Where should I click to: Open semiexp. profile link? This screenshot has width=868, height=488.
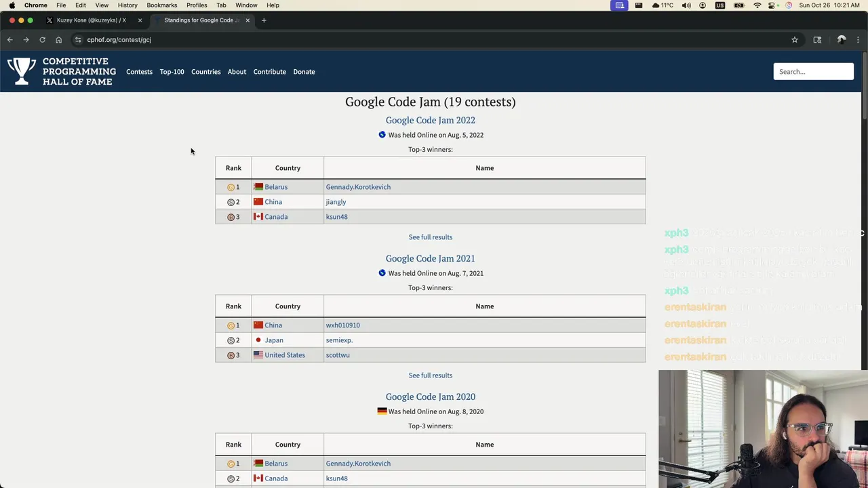tap(339, 340)
